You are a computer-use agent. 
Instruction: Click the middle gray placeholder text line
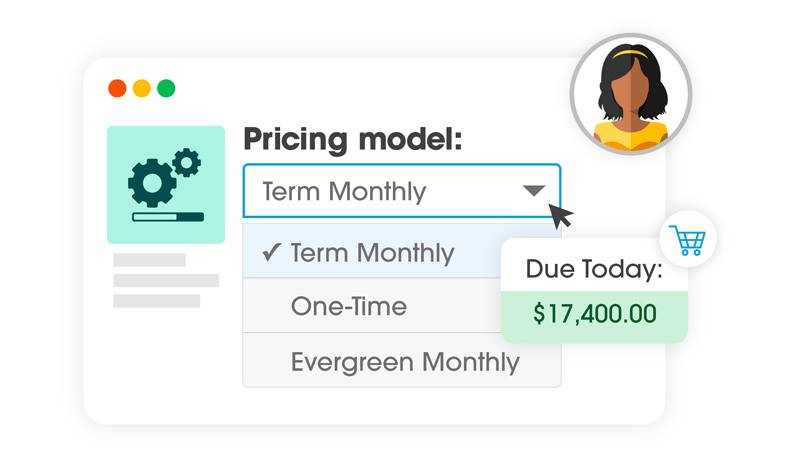click(165, 280)
